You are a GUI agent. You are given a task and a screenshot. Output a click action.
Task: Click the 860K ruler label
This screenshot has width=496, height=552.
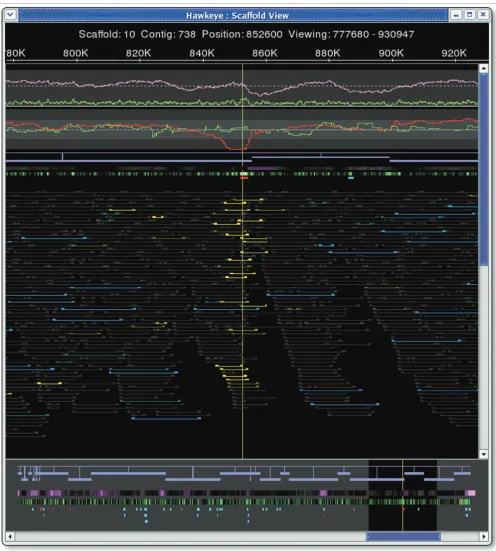(265, 53)
